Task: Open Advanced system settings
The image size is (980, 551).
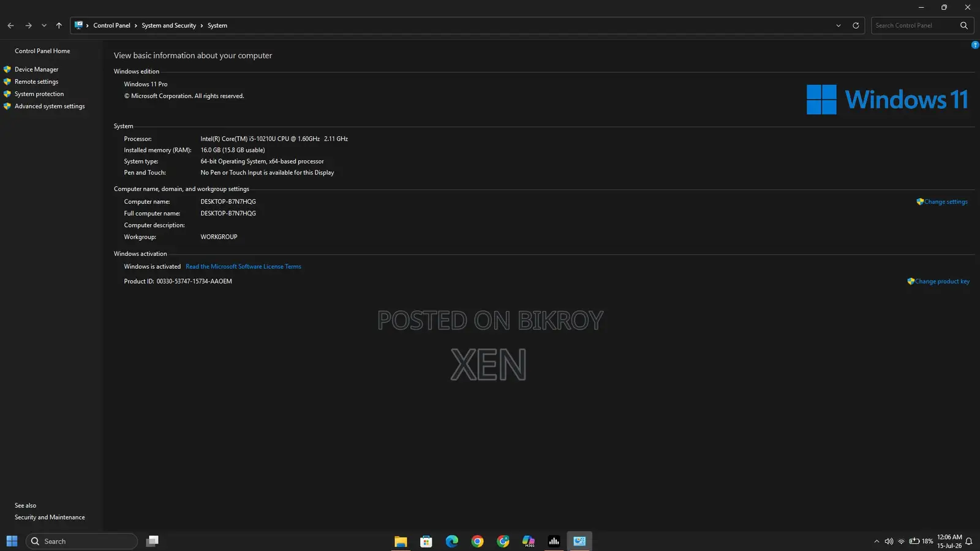Action: tap(50, 106)
